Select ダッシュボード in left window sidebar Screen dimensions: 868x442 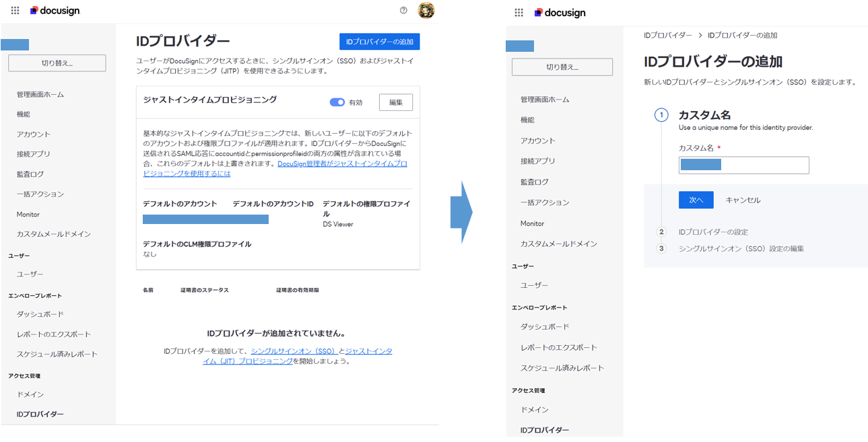pyautogui.click(x=40, y=314)
